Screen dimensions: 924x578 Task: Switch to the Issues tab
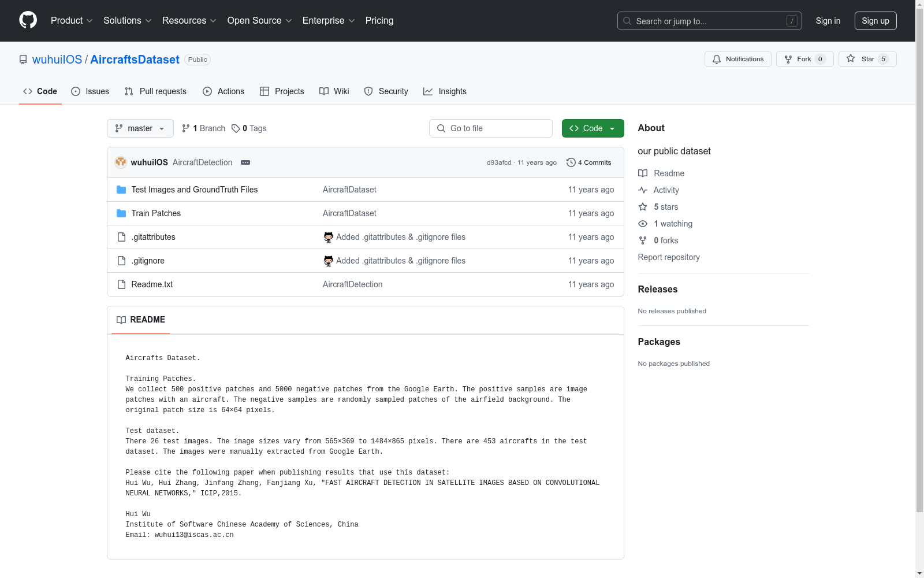(x=90, y=91)
